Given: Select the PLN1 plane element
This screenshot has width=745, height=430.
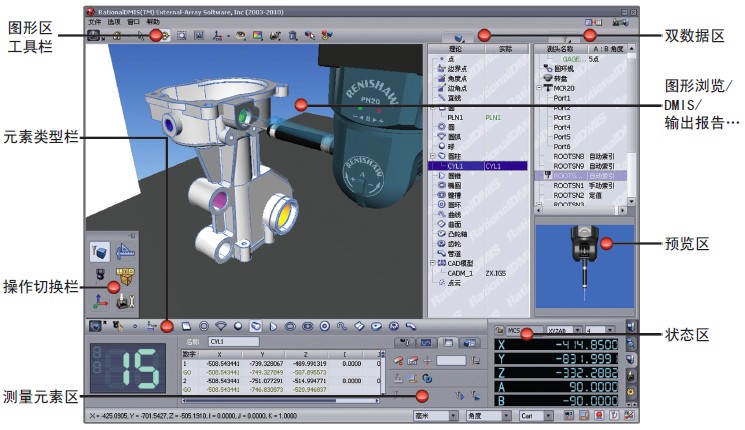Looking at the screenshot, I should pos(457,117).
